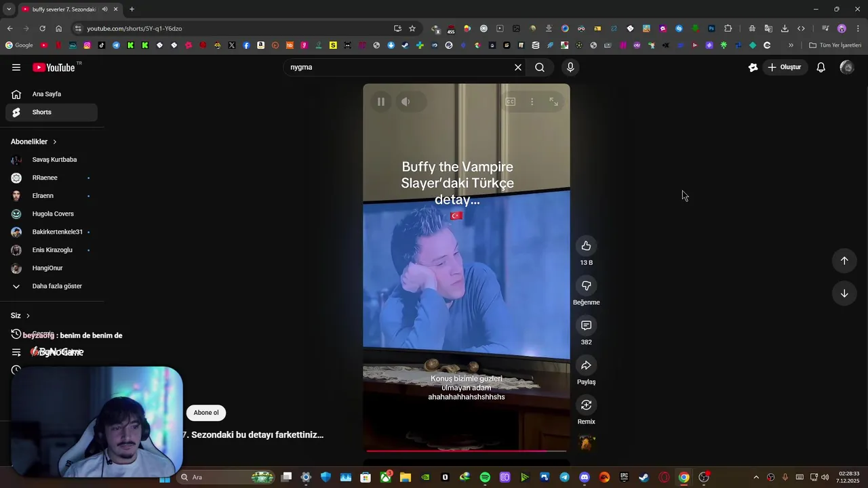Open Discord from the taskbar

585,477
